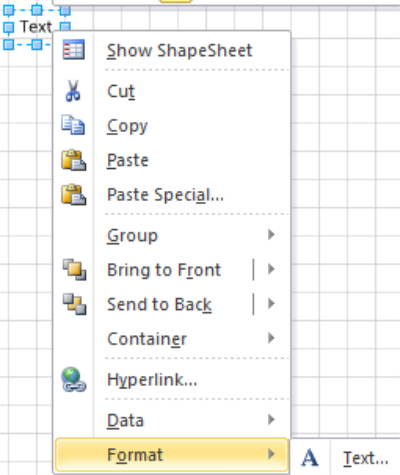Open the Send to Back split arrow
The image size is (400, 475).
click(271, 303)
